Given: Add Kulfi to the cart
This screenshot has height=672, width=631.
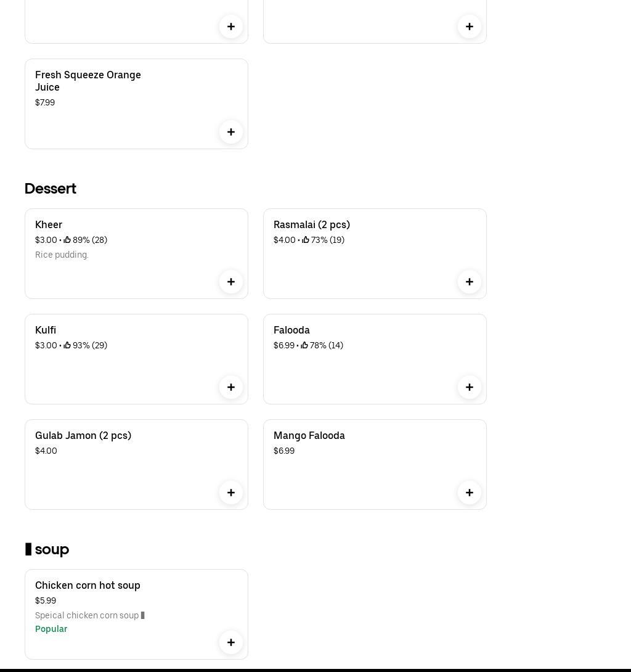Looking at the screenshot, I should pyautogui.click(x=231, y=387).
